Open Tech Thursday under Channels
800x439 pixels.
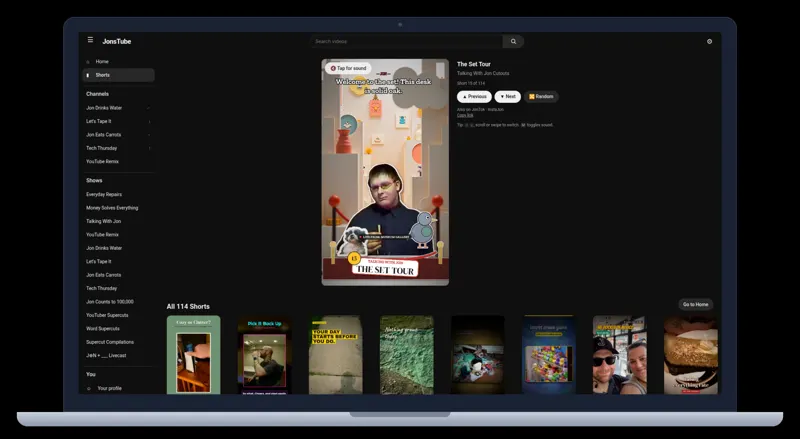coord(102,148)
